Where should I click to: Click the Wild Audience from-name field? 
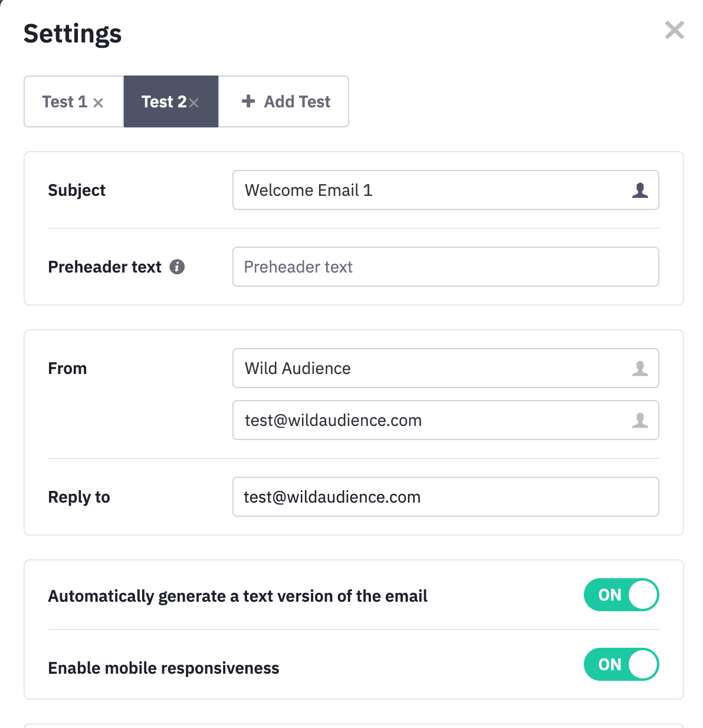[446, 368]
